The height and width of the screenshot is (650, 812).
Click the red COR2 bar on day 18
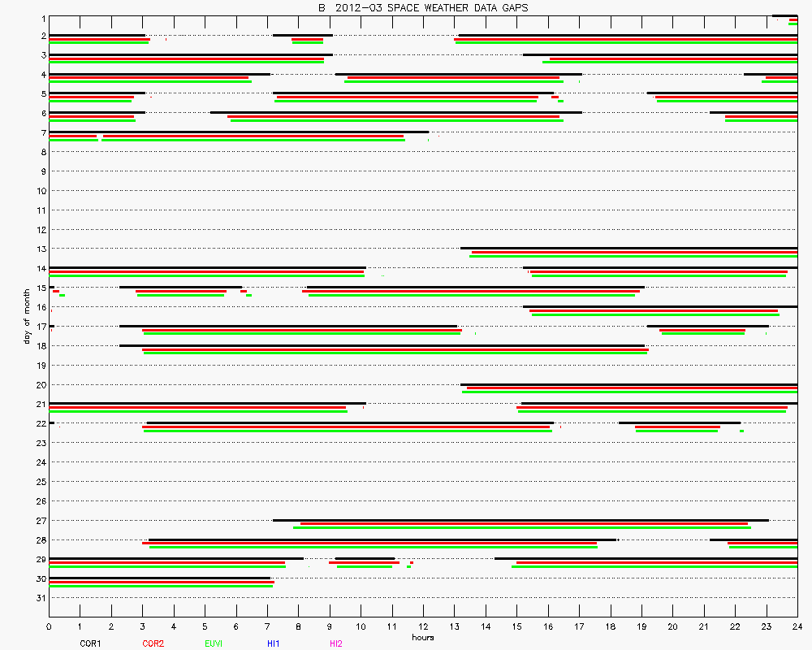tap(395, 349)
